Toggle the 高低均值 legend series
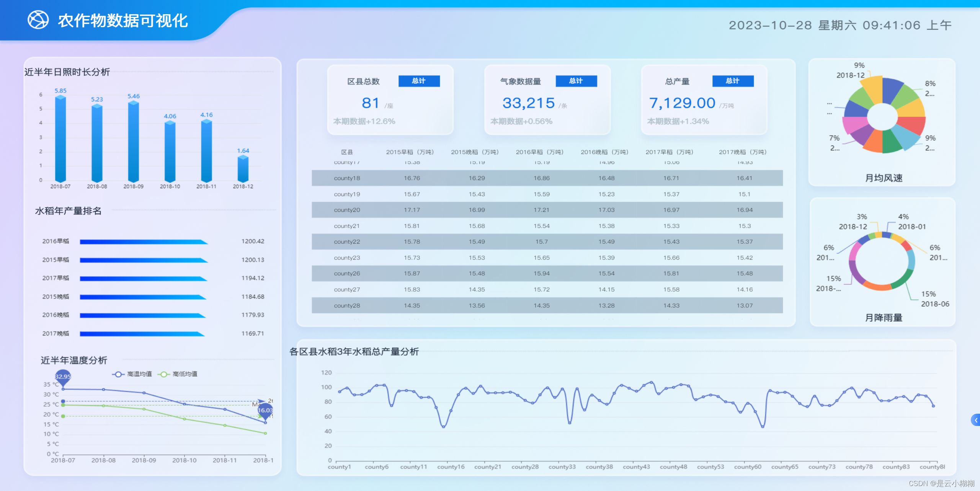Viewport: 980px width, 491px height. (x=178, y=374)
